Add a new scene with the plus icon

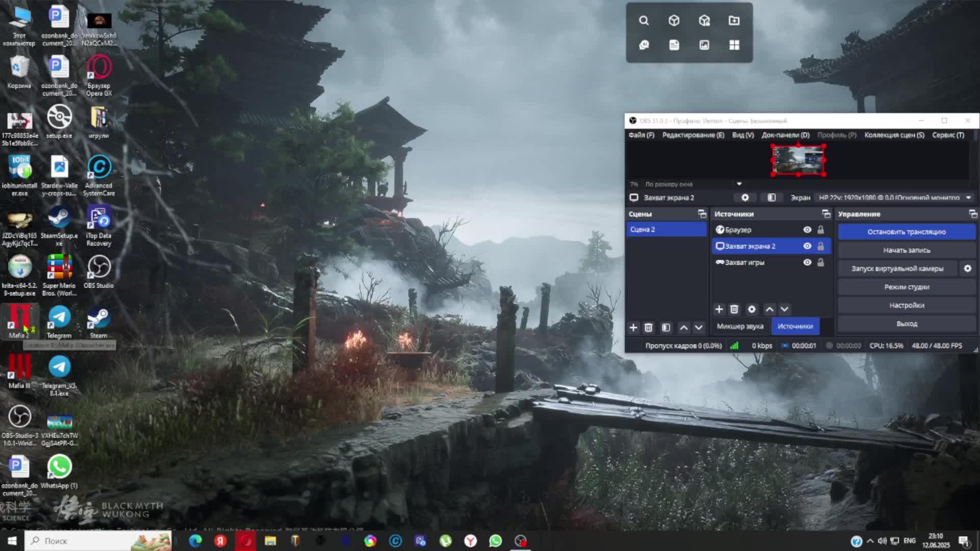tap(633, 328)
